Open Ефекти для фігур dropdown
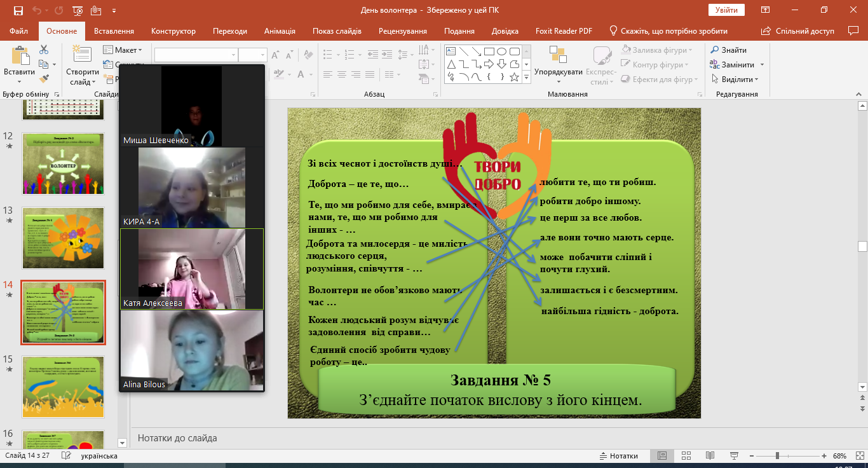This screenshot has width=868, height=468. pos(658,79)
